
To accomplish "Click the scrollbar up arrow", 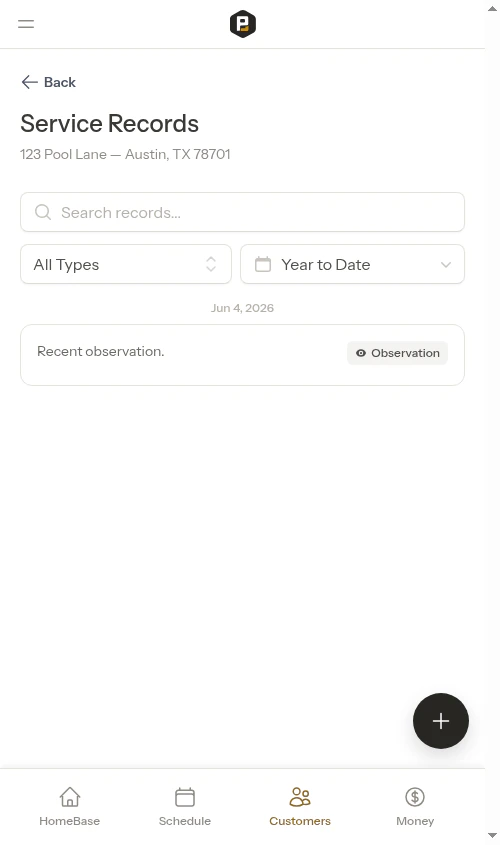I will (x=492, y=9).
